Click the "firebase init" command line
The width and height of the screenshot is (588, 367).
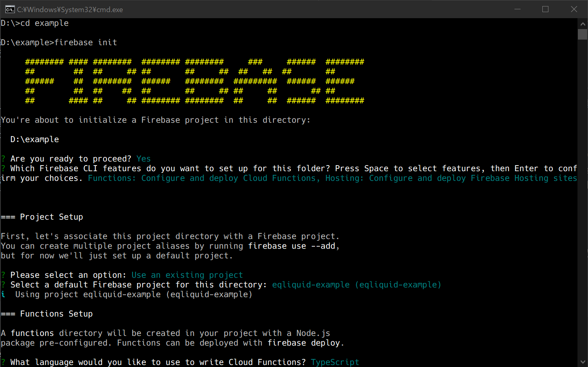(x=59, y=42)
